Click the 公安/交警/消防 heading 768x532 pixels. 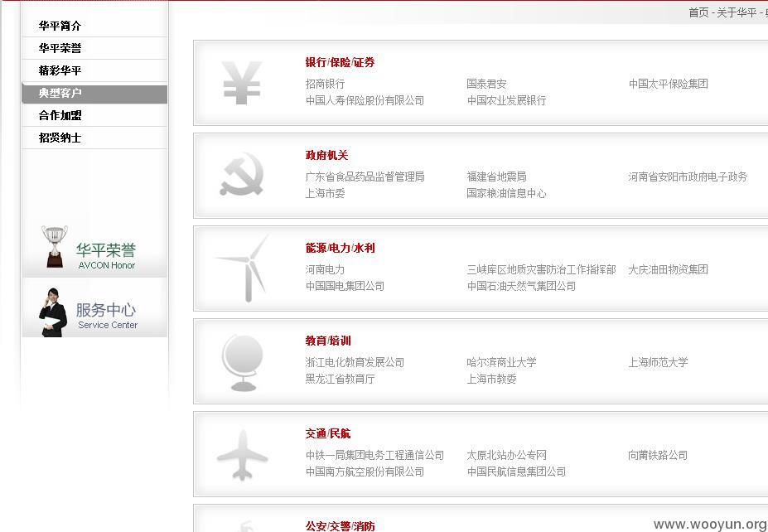340,526
